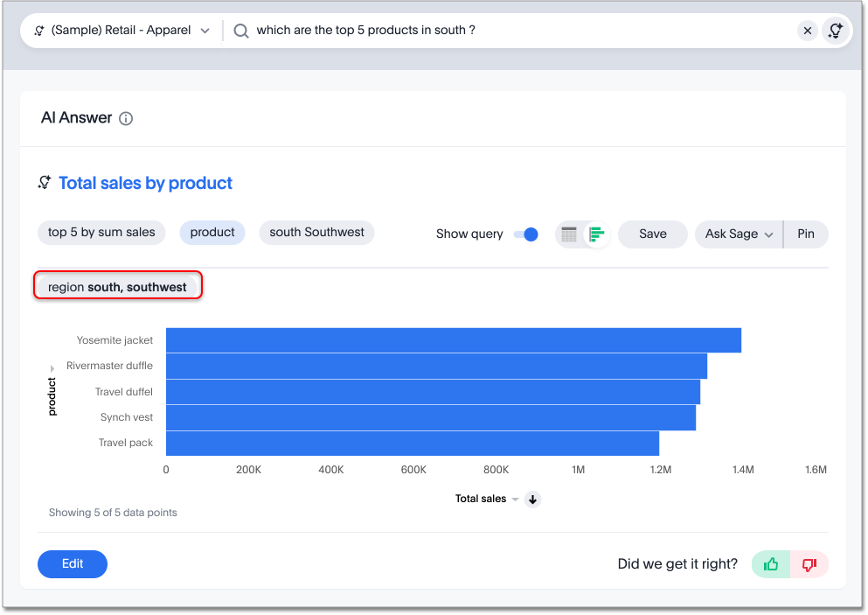Open the region south, southwest filter chip
The width and height of the screenshot is (868, 615).
(x=117, y=286)
